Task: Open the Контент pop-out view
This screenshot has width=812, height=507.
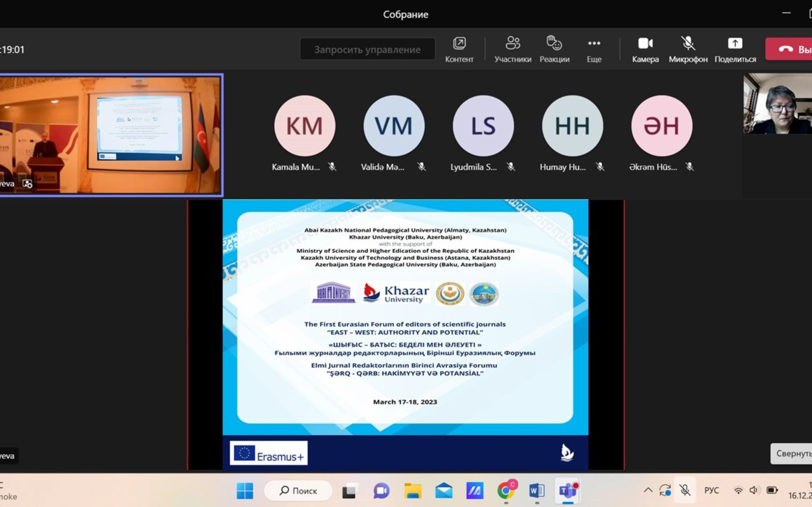Action: click(x=459, y=49)
